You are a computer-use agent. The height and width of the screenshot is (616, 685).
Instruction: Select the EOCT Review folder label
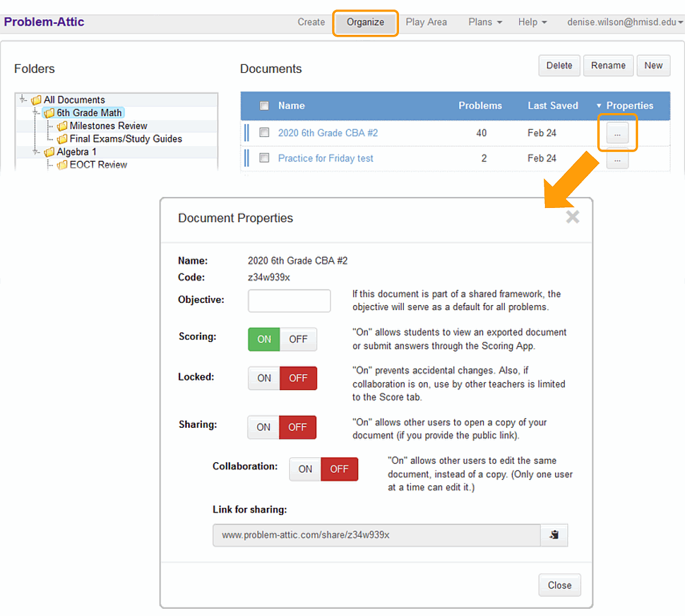[x=99, y=165]
